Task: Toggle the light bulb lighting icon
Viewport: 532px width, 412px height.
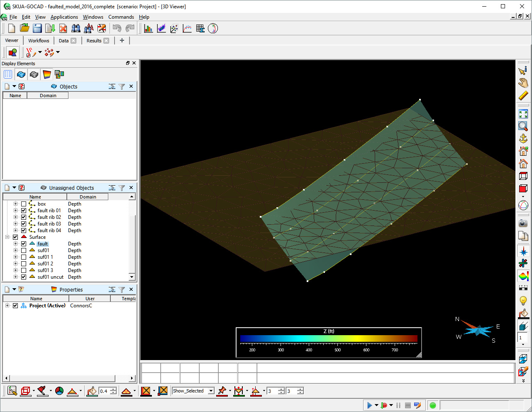Action: (x=523, y=300)
